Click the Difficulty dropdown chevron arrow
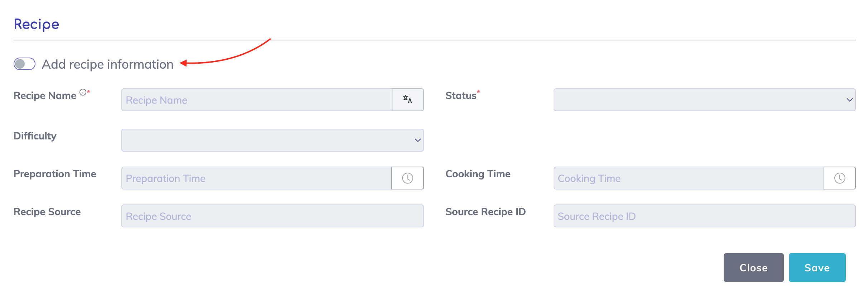Image resolution: width=868 pixels, height=296 pixels. point(418,140)
